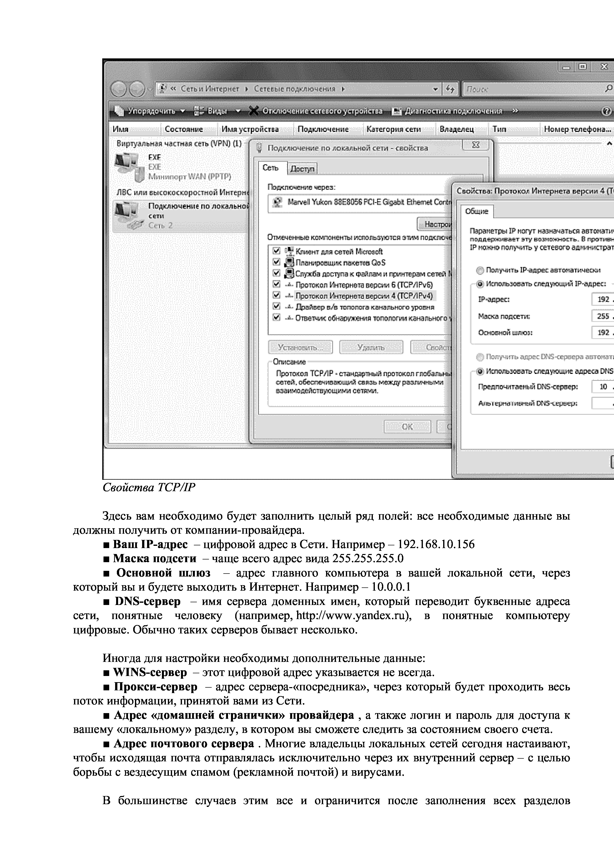
Task: Uncheck 'Протокол Интернета версии 6' checkbox
Action: [x=277, y=284]
